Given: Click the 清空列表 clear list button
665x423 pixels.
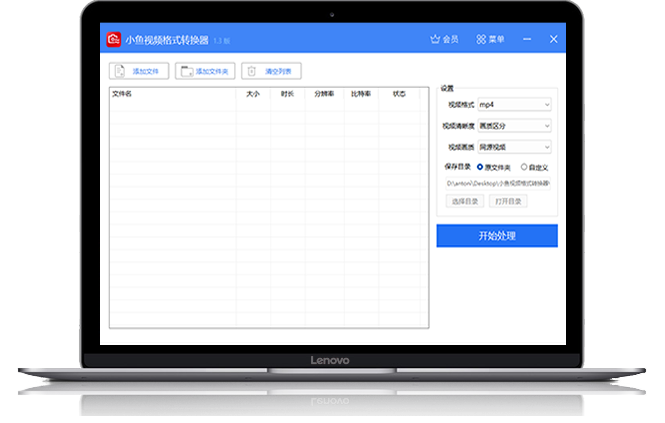Looking at the screenshot, I should pos(271,71).
